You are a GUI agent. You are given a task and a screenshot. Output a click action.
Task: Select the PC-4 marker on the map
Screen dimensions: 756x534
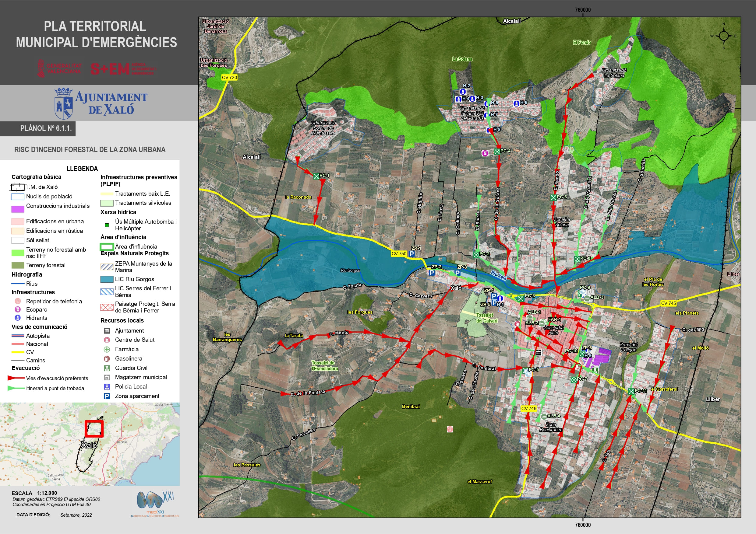(497, 152)
